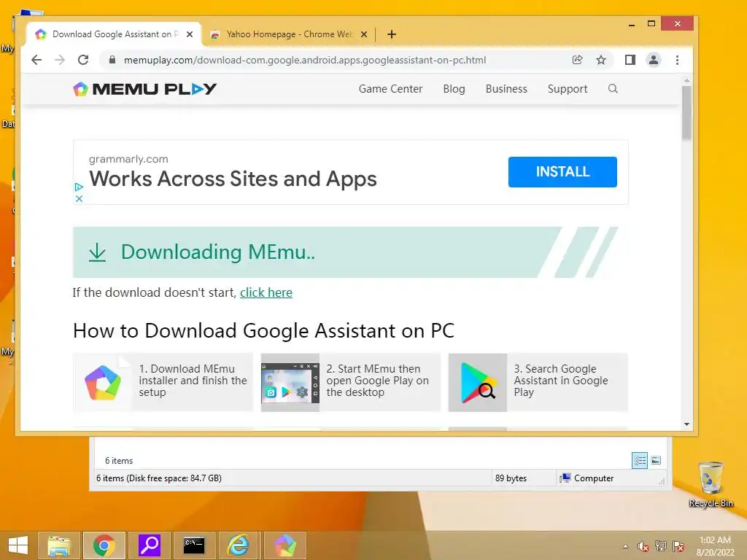Open the Blog navigation link
This screenshot has height=560, width=747.
pyautogui.click(x=454, y=89)
